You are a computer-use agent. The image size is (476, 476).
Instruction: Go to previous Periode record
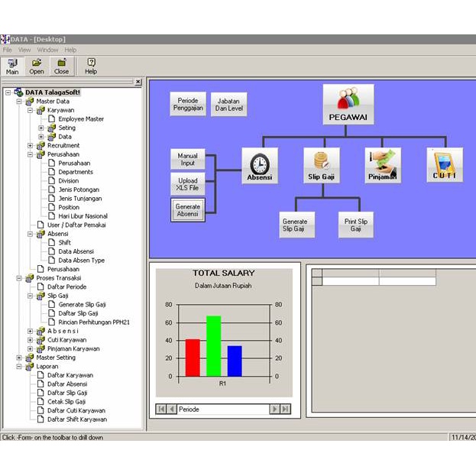(x=171, y=410)
